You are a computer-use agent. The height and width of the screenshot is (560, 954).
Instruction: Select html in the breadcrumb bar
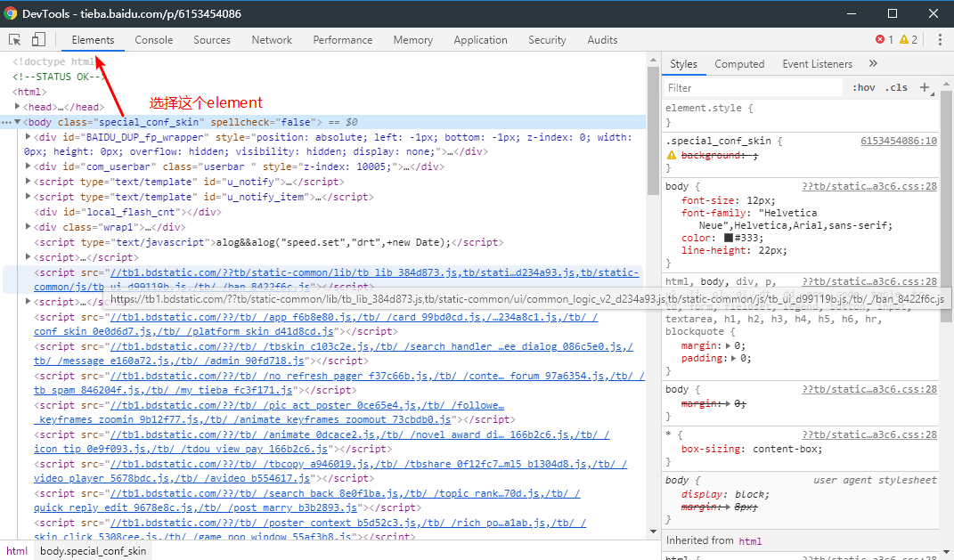pyautogui.click(x=17, y=551)
